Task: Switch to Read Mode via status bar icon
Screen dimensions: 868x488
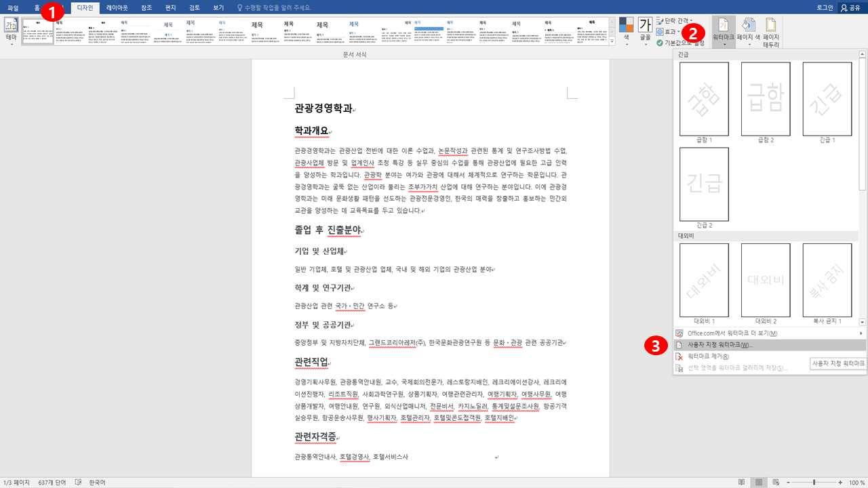Action: (742, 482)
